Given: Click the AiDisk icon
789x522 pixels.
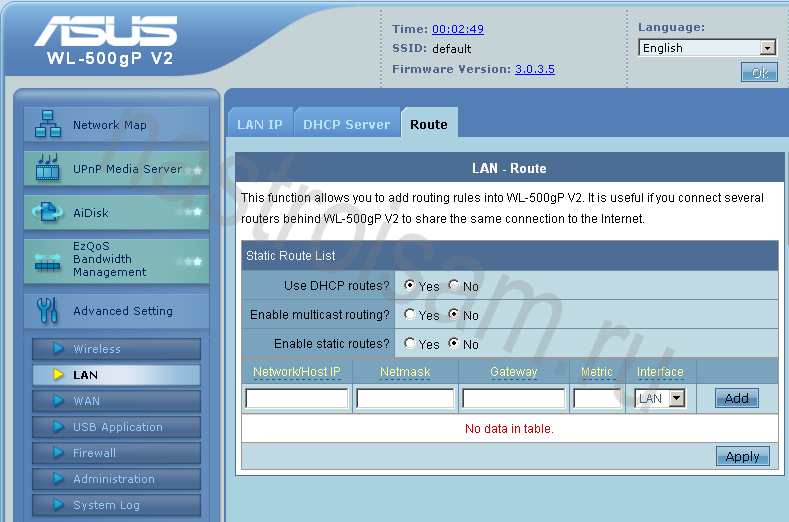Looking at the screenshot, I should coord(48,212).
